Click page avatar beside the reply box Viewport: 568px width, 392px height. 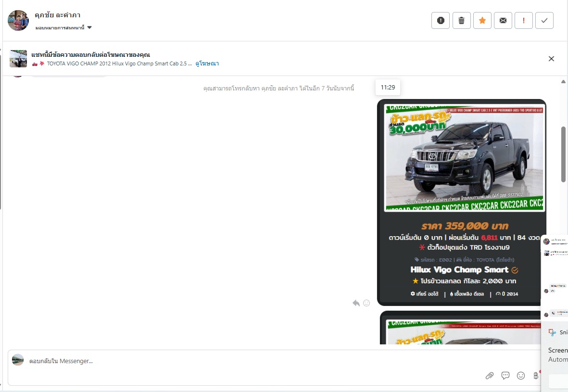(x=18, y=360)
